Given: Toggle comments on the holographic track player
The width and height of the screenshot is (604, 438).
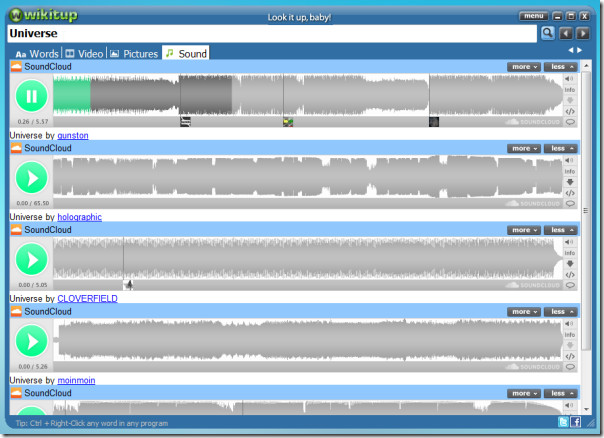Looking at the screenshot, I should point(570,204).
